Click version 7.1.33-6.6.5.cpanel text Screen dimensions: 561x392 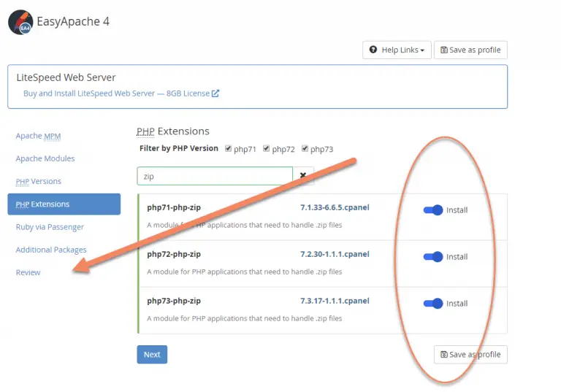click(x=335, y=207)
